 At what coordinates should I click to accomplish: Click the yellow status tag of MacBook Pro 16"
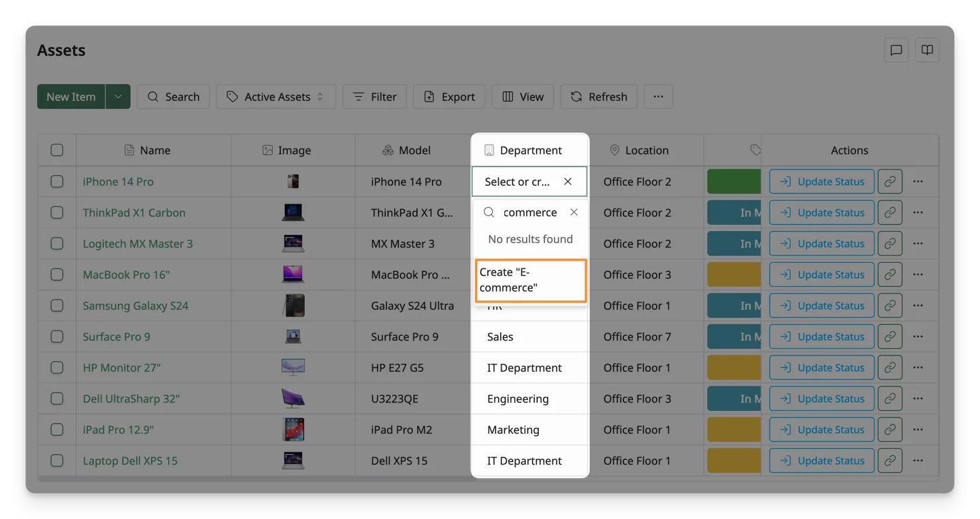[734, 274]
